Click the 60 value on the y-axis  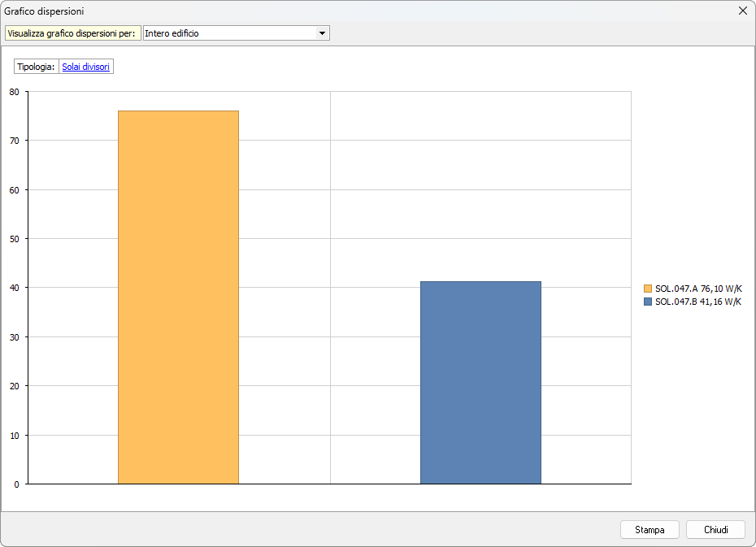click(x=15, y=190)
